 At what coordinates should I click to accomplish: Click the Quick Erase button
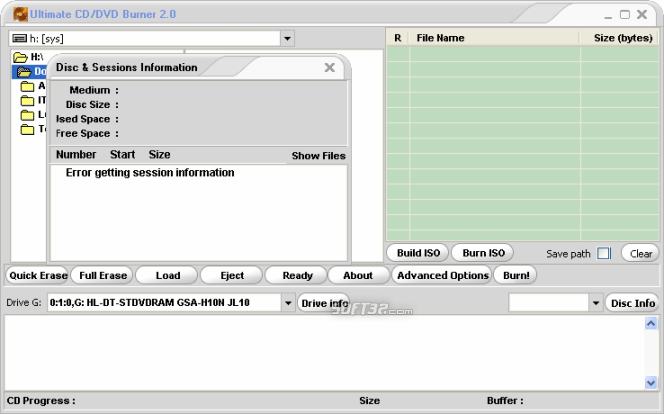38,276
